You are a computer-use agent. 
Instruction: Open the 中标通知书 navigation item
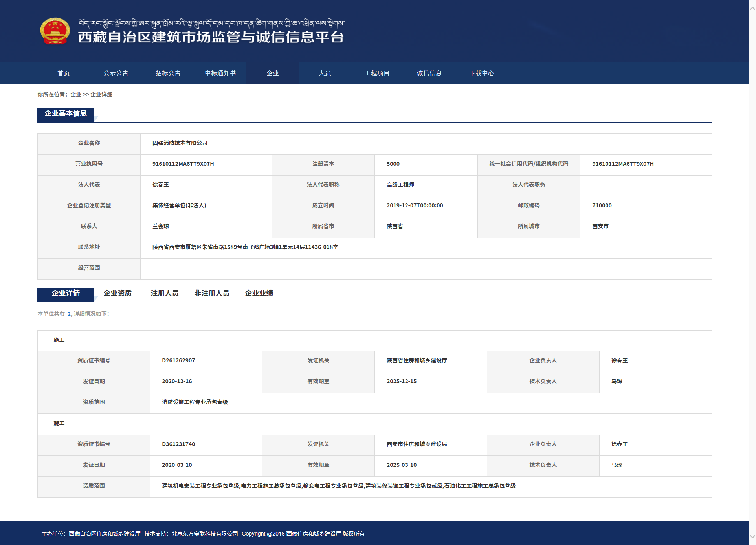tap(220, 73)
